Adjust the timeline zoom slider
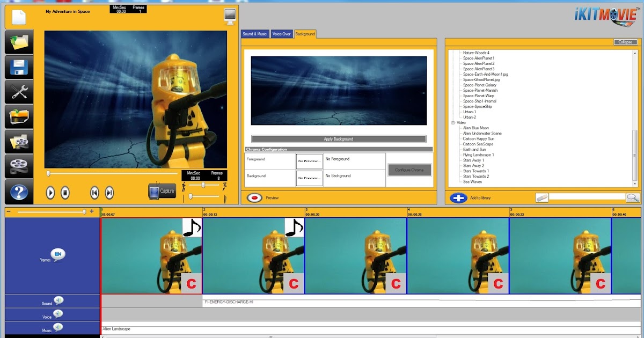The width and height of the screenshot is (644, 338). point(52,211)
